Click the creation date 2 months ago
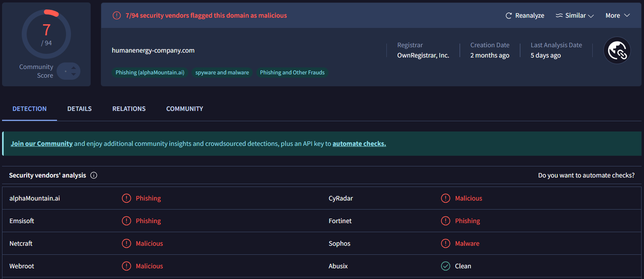 coord(490,55)
